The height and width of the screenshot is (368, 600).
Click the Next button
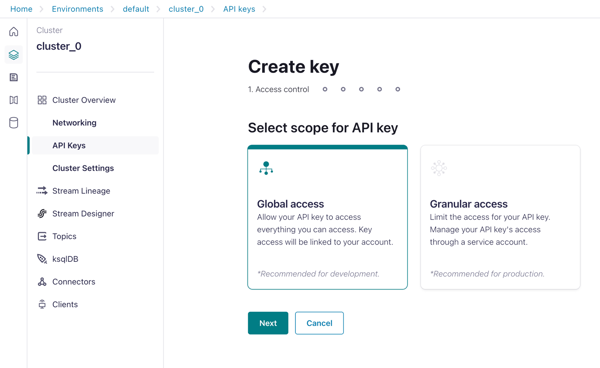point(268,323)
